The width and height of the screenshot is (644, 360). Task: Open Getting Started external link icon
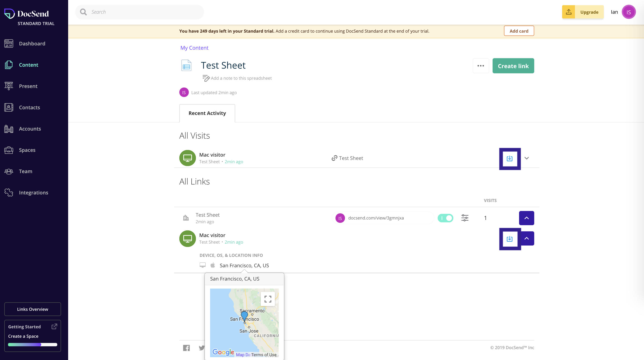coord(54,326)
